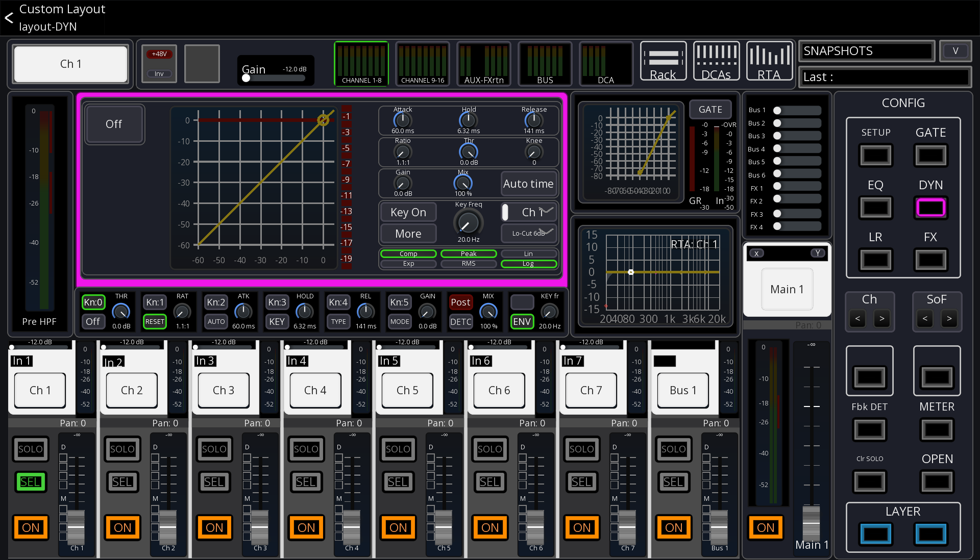Go back using the Custom Layout arrow
This screenshot has height=560, width=980.
(9, 18)
